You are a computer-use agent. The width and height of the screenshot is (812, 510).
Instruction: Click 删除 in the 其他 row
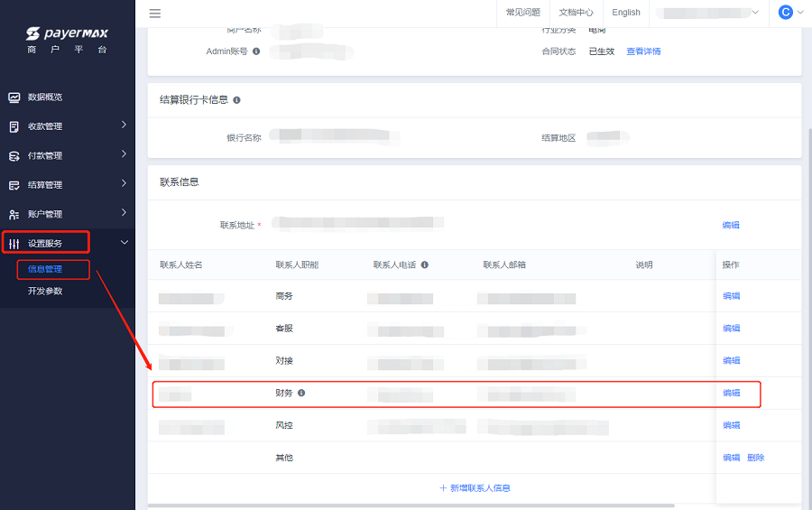click(x=756, y=458)
